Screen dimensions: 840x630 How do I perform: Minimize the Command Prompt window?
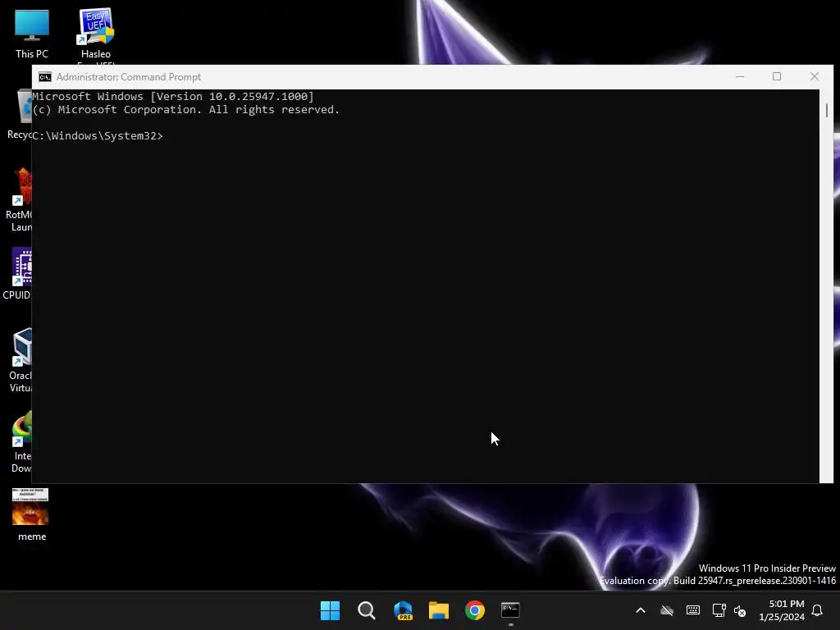click(740, 76)
